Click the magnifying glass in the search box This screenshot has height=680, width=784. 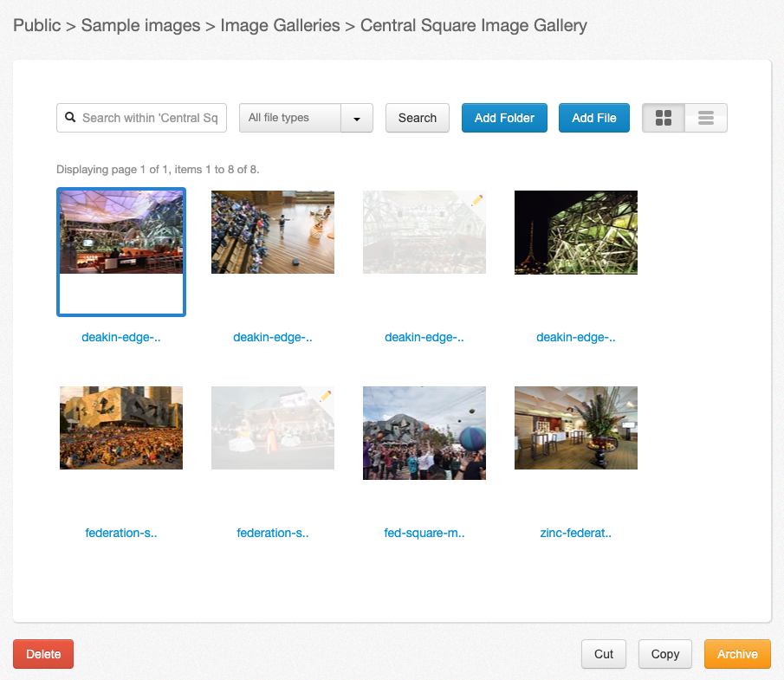70,117
